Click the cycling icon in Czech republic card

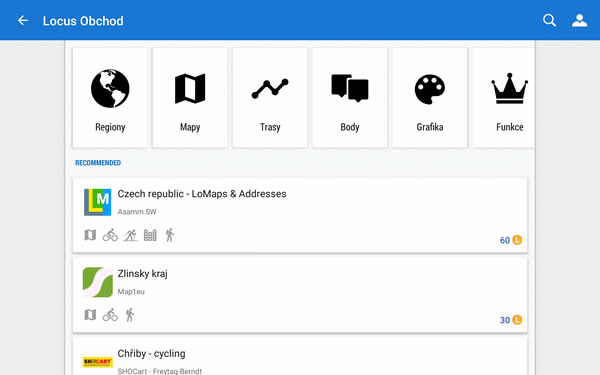click(x=110, y=235)
